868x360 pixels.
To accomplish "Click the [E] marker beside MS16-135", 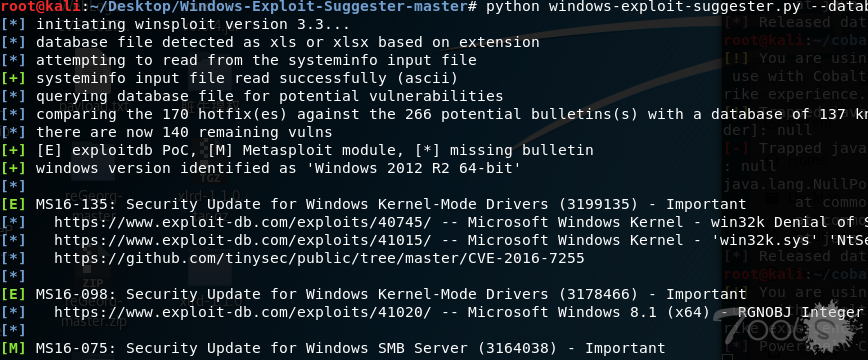I will click(x=13, y=204).
